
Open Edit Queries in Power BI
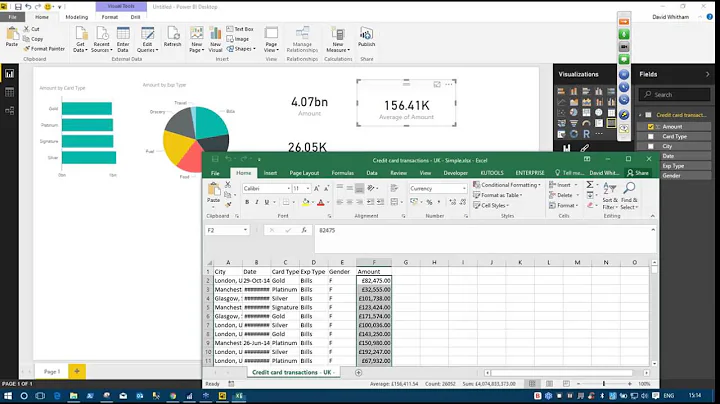point(147,39)
